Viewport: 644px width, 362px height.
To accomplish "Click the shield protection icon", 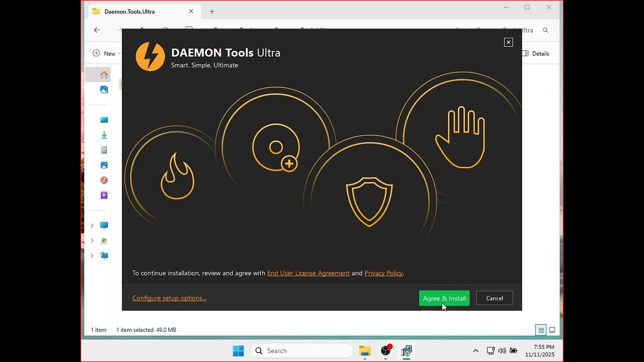I will (x=369, y=202).
